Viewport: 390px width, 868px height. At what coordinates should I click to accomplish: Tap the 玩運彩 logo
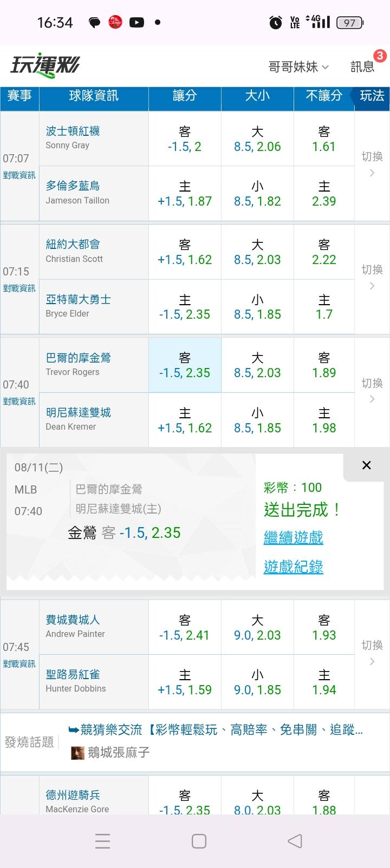pos(45,66)
